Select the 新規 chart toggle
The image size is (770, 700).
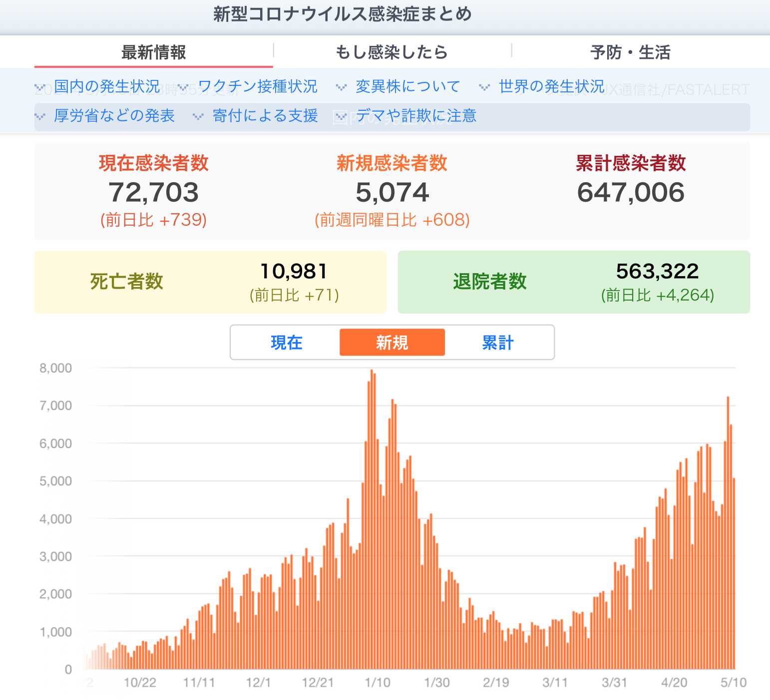(392, 343)
